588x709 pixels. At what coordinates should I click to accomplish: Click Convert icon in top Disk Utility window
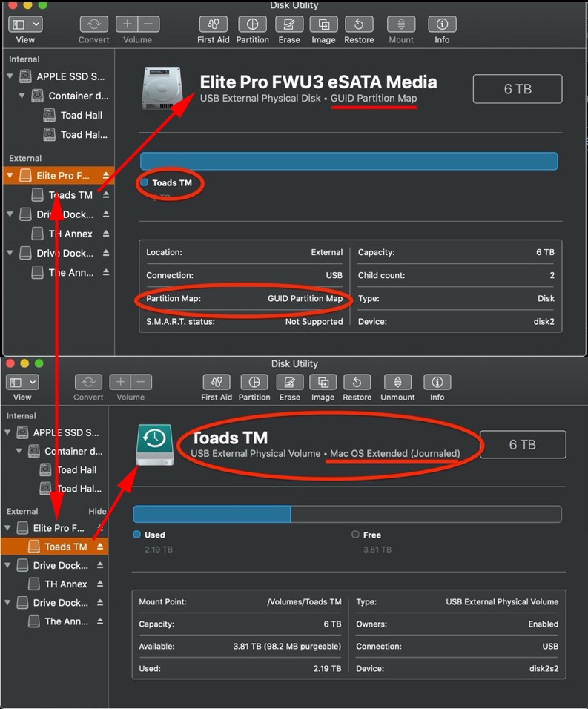[x=94, y=24]
